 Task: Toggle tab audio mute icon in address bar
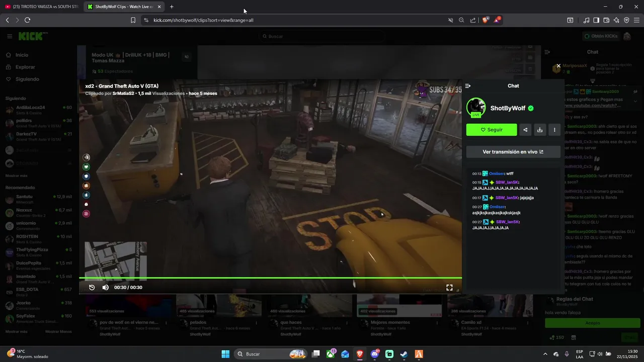451,20
